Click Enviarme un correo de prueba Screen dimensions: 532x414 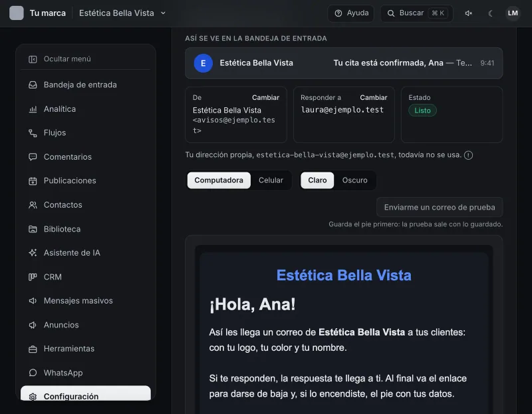440,207
